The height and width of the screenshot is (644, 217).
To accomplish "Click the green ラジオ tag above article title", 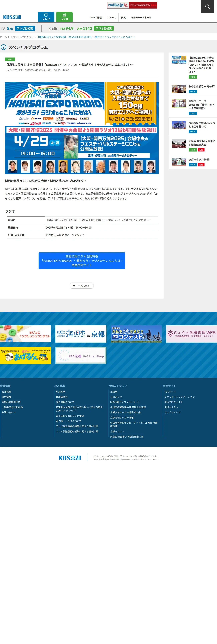I will (x=10, y=60).
